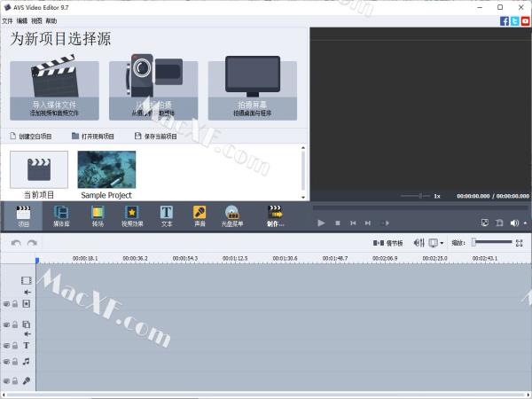The width and height of the screenshot is (532, 399).
Task: Hide the video overlay track using eye icon
Action: pyautogui.click(x=5, y=325)
